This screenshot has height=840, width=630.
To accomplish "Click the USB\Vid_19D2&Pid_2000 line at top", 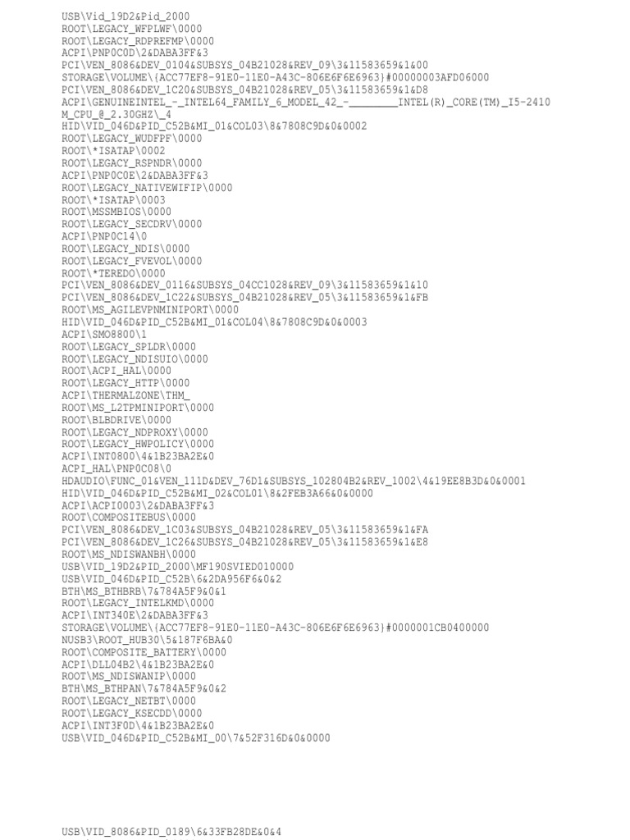I will (x=126, y=16).
